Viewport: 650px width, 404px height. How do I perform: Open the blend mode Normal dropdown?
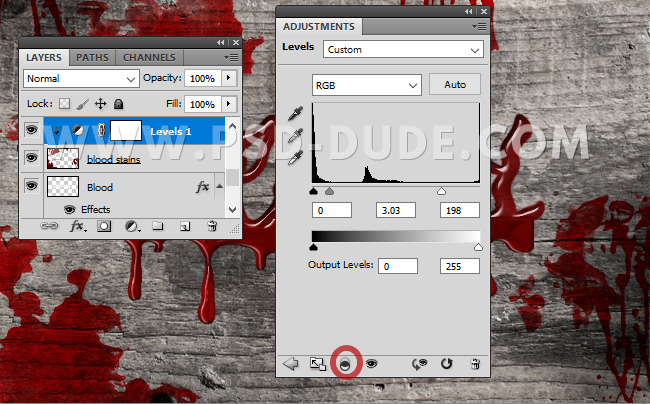[81, 78]
